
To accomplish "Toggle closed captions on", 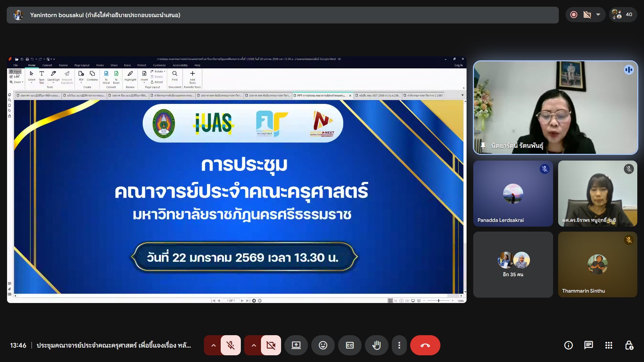I will coord(350,345).
